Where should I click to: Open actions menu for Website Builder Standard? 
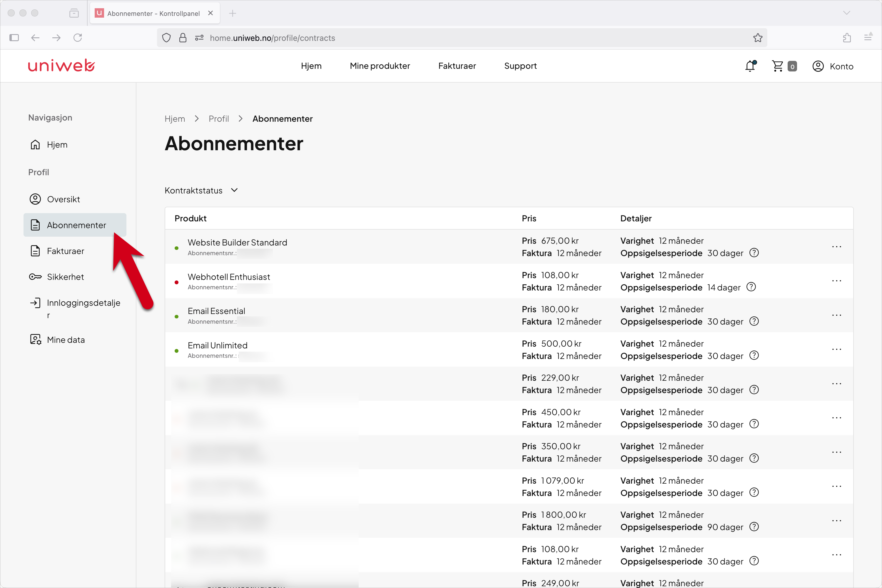point(836,247)
